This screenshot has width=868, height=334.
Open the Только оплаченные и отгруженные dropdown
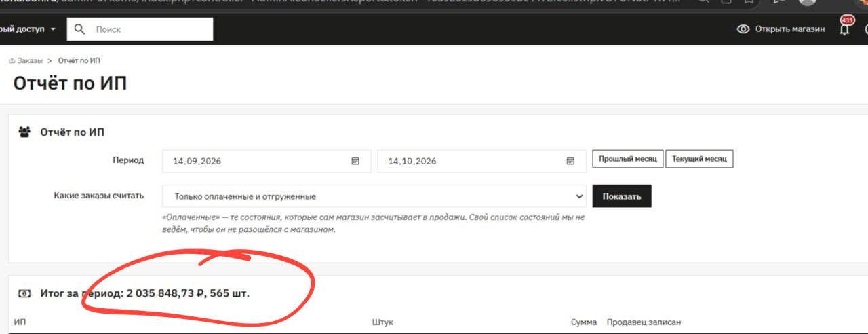(x=374, y=196)
